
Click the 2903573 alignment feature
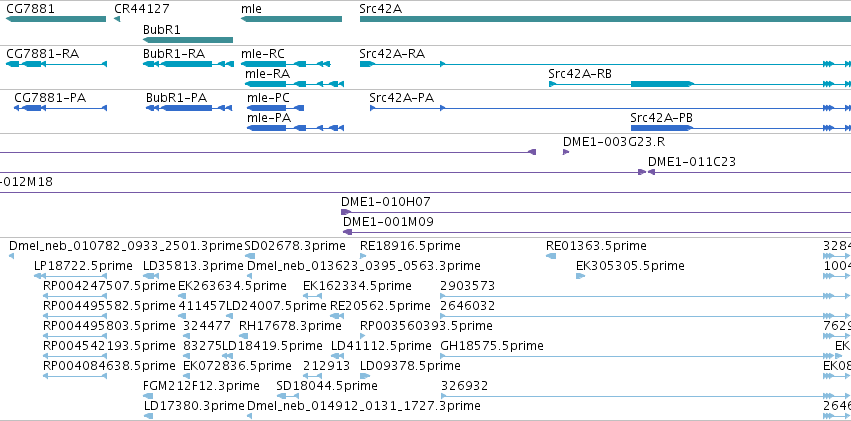click(x=645, y=296)
